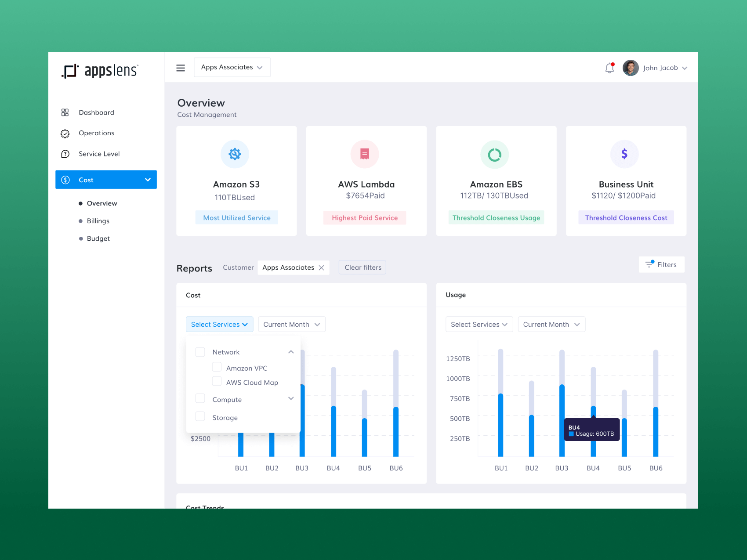747x560 pixels.
Task: Click the BU4 bar in Usage chart
Action: [x=593, y=412]
